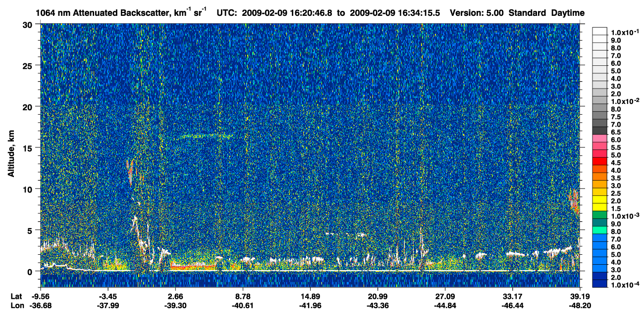Click the mint green swatch in the colorbar
The height and width of the screenshot is (330, 644).
point(600,230)
